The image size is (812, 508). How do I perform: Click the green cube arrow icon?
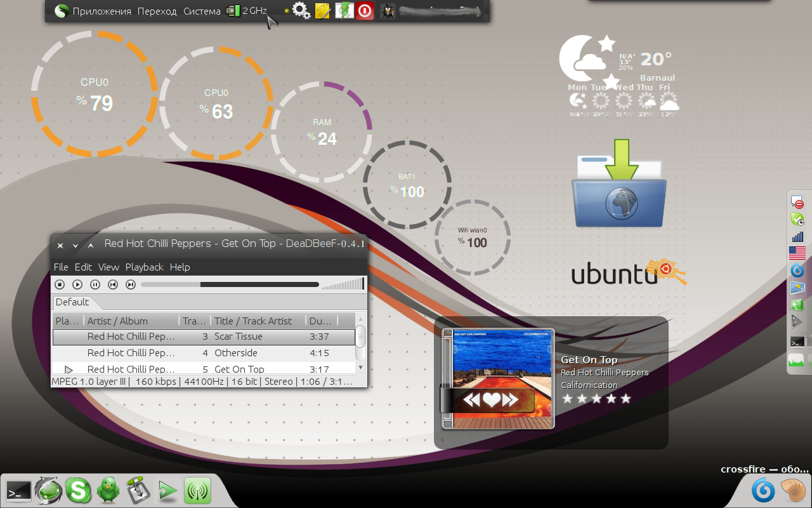coord(797,305)
